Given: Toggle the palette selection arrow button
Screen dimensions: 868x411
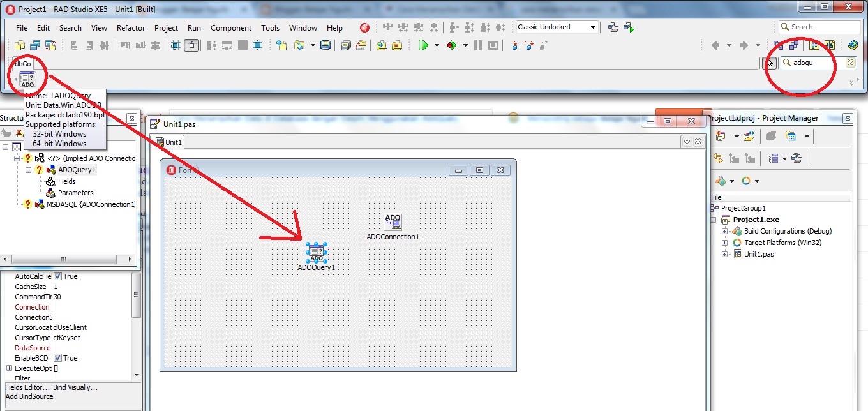Looking at the screenshot, I should tap(770, 63).
